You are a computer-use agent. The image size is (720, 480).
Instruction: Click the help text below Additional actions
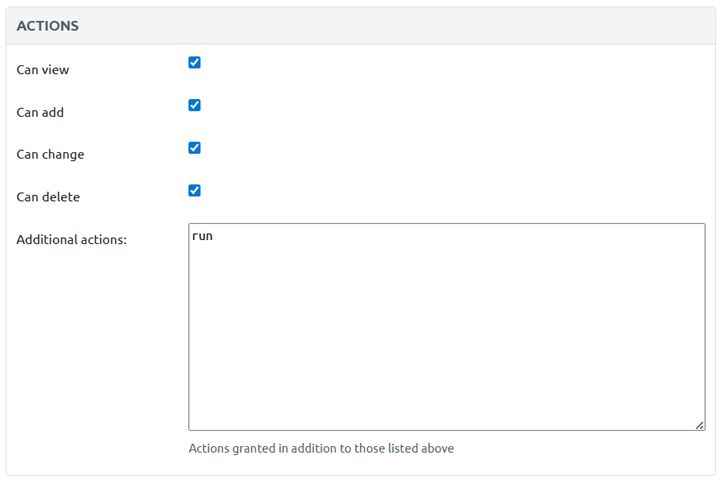(x=321, y=449)
